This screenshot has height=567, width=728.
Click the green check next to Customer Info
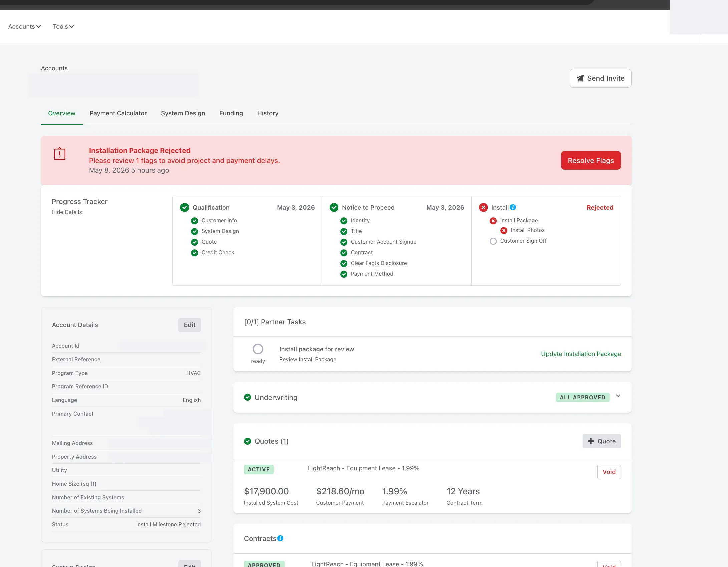(194, 221)
